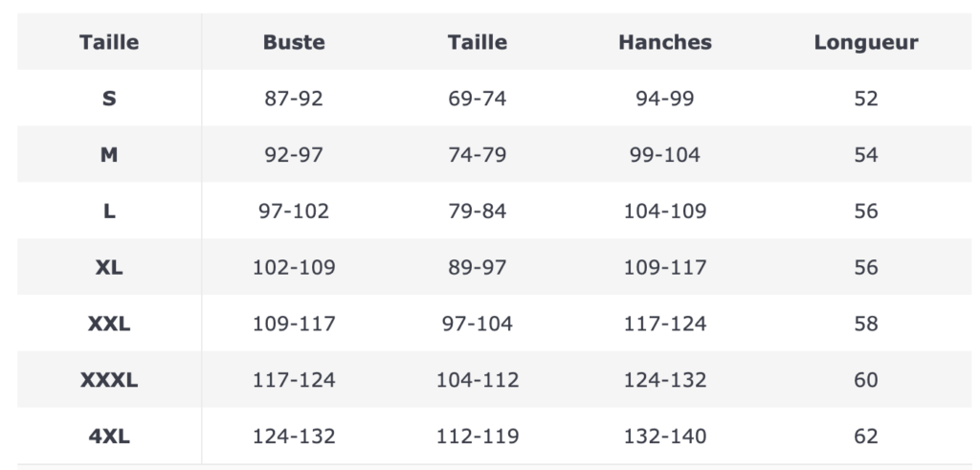Click the 104-112 waist value for XXXL
The width and height of the screenshot is (980, 470).
[477, 381]
